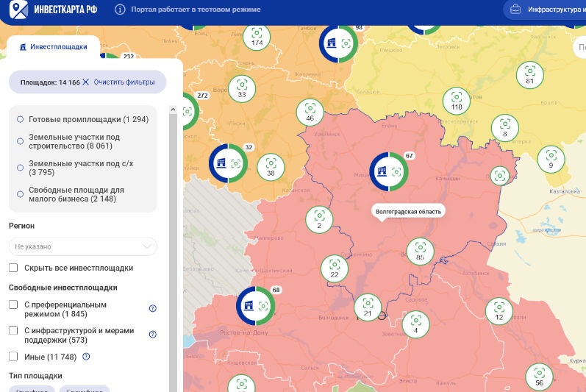Open the map cluster labeled 12
Image resolution: width=586 pixels, height=392 pixels.
click(x=499, y=311)
